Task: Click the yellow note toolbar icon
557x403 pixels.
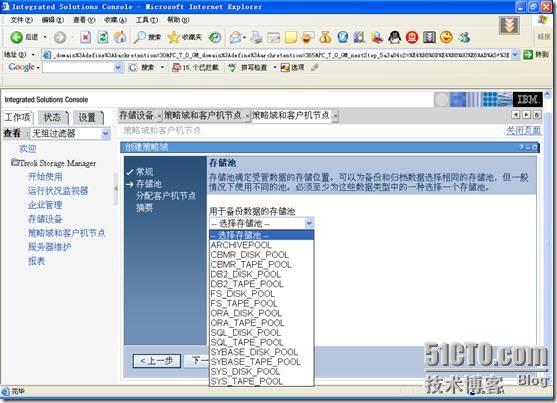Action: point(291,37)
